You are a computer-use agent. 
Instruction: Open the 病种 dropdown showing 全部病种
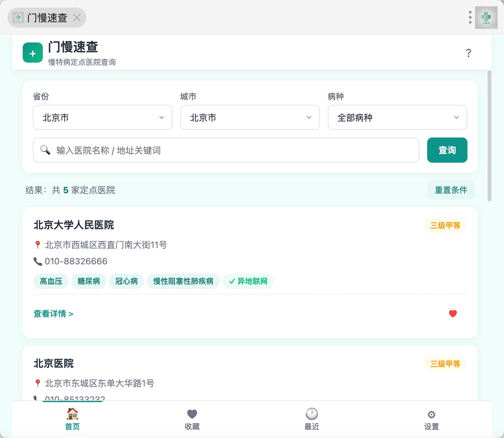point(398,117)
